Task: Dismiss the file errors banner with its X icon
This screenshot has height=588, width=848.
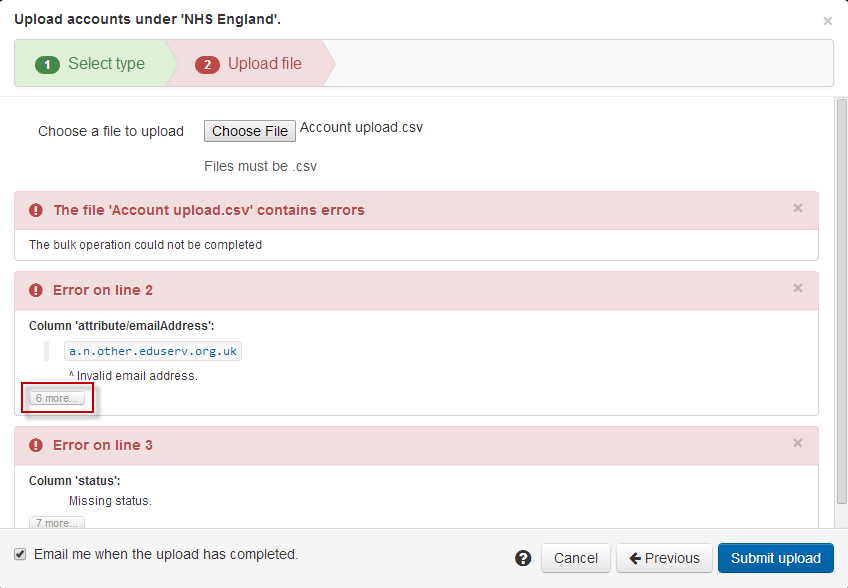Action: (797, 208)
